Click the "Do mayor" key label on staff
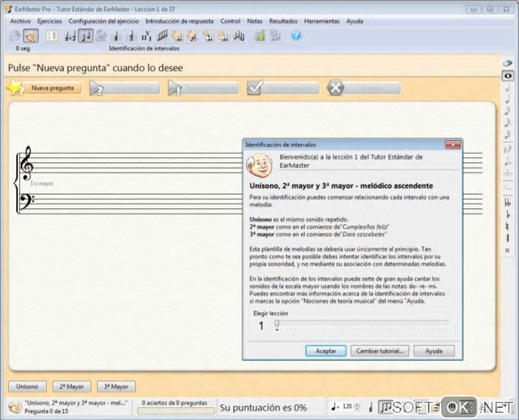519x420 pixels. [x=42, y=183]
